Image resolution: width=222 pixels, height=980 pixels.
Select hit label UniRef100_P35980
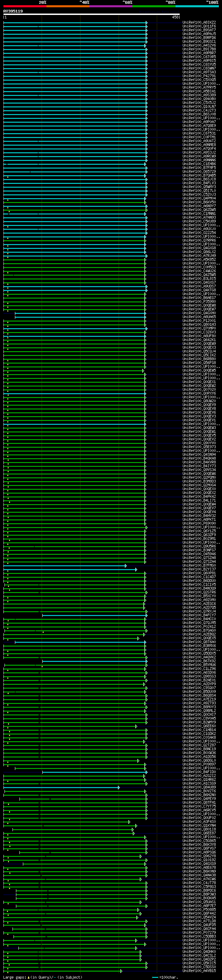click(x=199, y=302)
